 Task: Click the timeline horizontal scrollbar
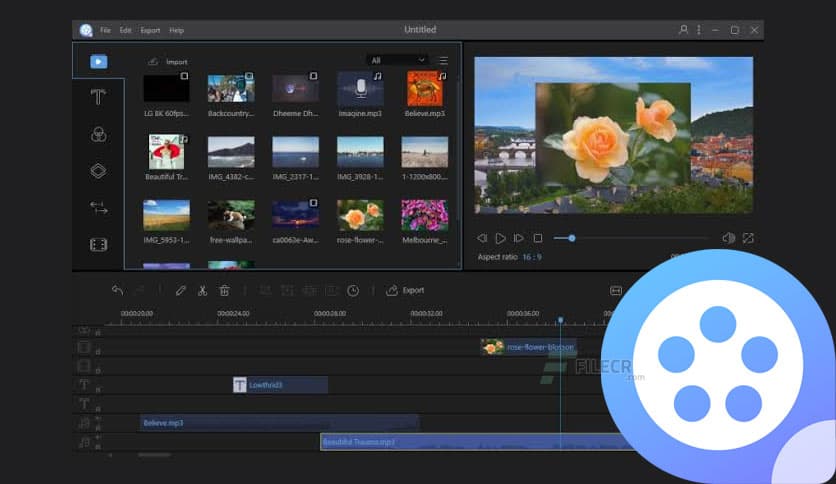point(155,455)
